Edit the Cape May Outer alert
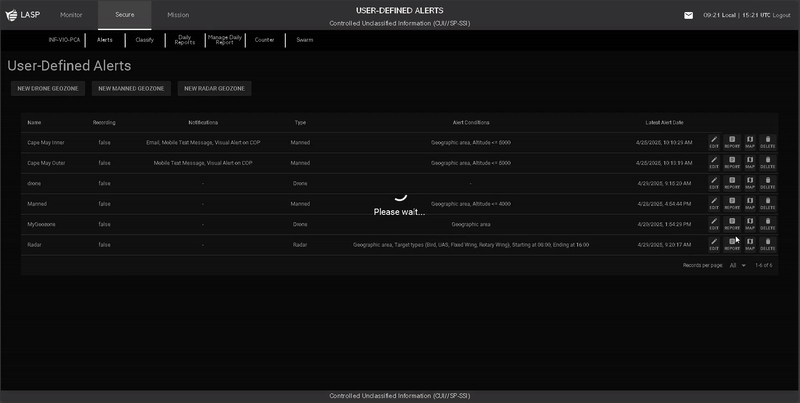Image resolution: width=800 pixels, height=403 pixels. (714, 163)
